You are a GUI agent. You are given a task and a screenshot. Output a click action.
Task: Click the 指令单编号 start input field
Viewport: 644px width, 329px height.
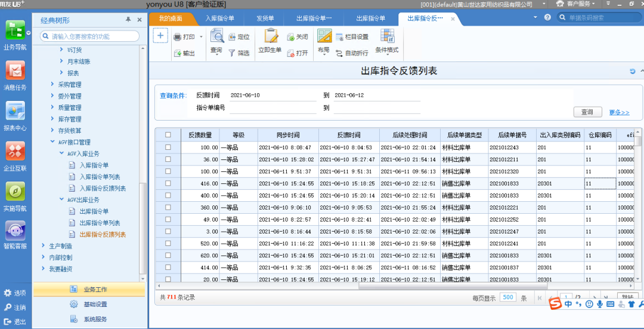[273, 108]
